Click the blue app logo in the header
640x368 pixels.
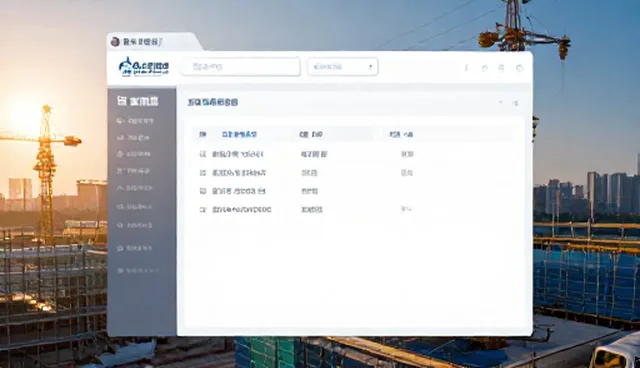click(144, 67)
